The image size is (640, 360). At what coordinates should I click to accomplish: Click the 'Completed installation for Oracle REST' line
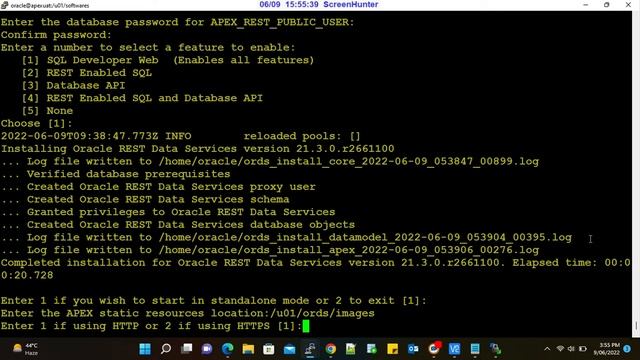[316, 262]
